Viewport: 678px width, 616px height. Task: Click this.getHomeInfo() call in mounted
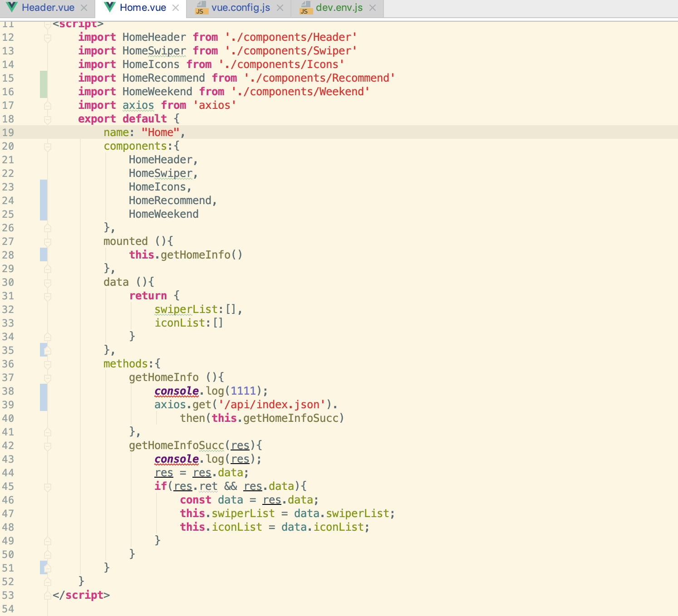pos(186,255)
